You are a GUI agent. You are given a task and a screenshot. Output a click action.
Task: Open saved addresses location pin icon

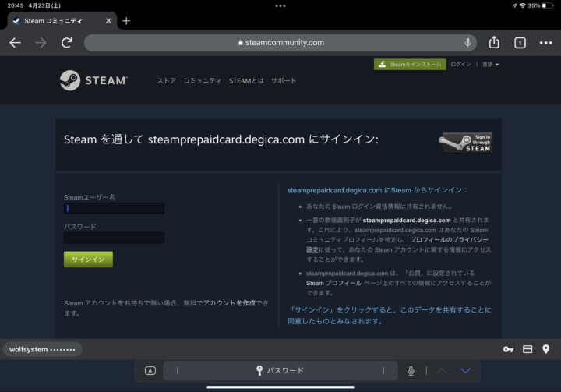pos(546,349)
